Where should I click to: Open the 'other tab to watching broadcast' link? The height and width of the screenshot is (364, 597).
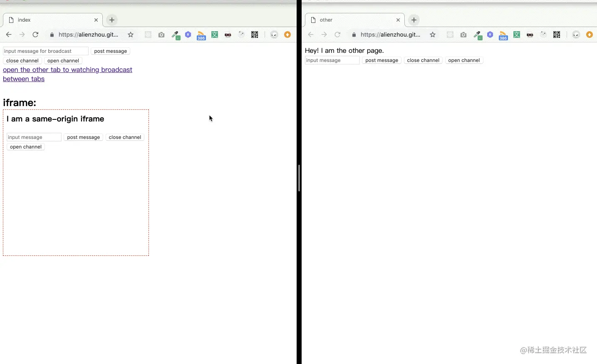tap(67, 70)
